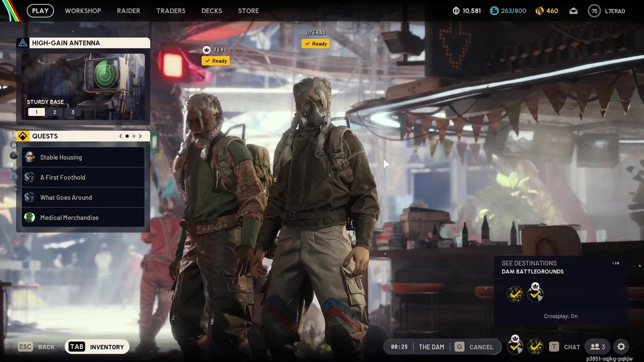Open the See Destinations panel header
The width and height of the screenshot is (644, 362).
pos(529,263)
